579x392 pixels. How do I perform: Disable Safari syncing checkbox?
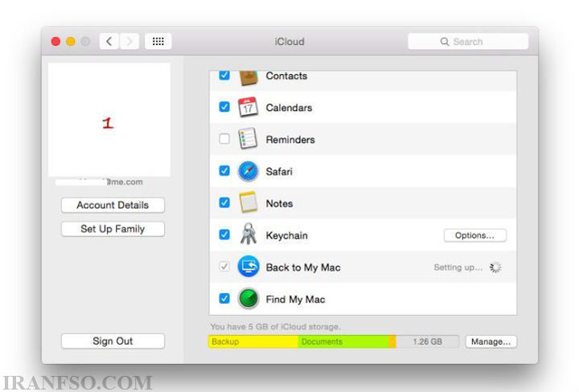pyautogui.click(x=224, y=171)
